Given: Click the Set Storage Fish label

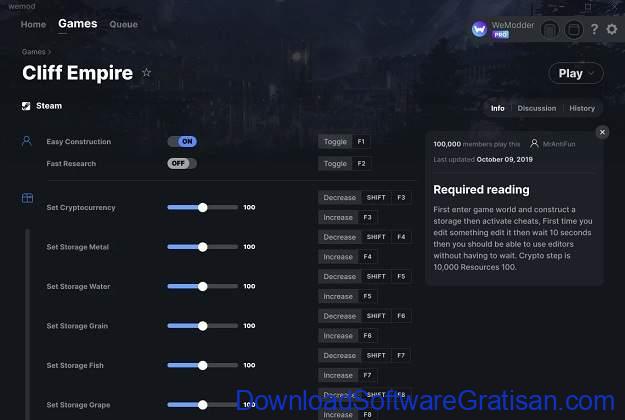Looking at the screenshot, I should (x=75, y=365).
